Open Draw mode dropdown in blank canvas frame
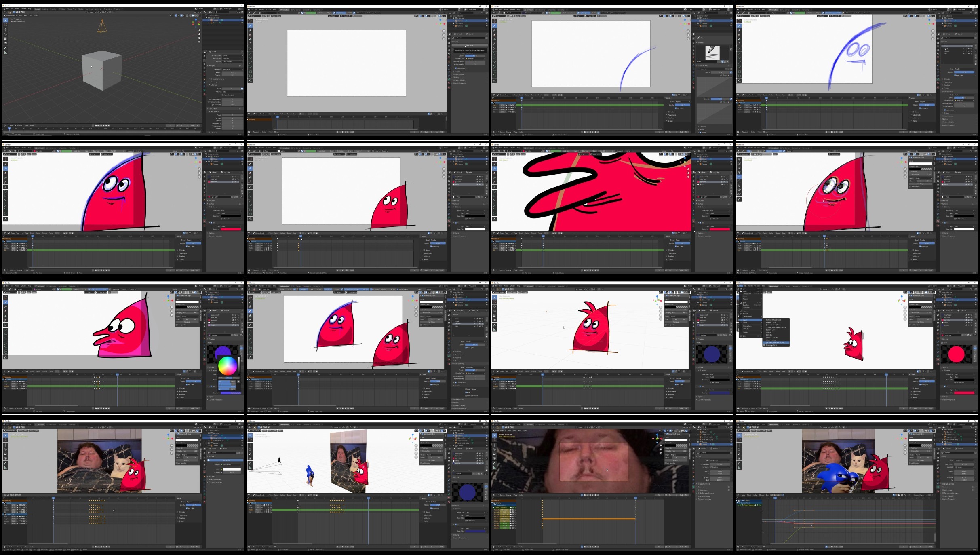Viewport: 980px width, 555px height. coord(255,16)
